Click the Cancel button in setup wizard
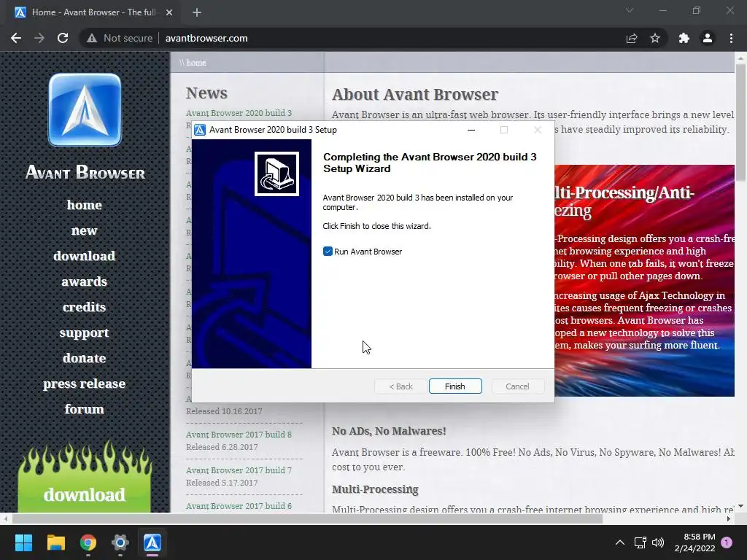Screen dimensions: 747x560 click(517, 386)
